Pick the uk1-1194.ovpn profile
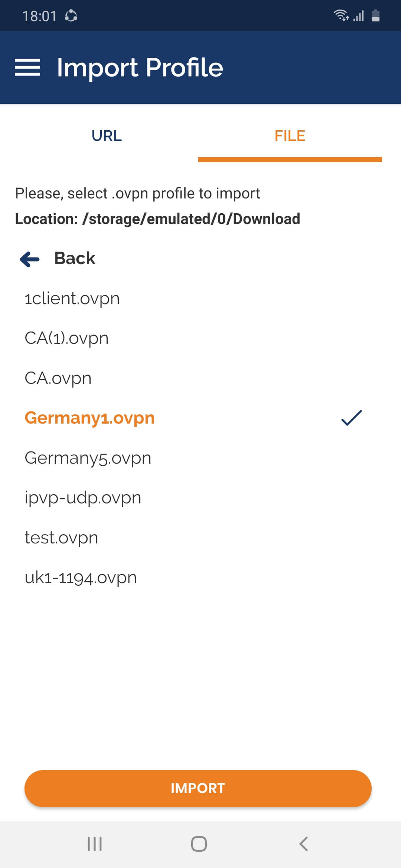 coord(81,578)
